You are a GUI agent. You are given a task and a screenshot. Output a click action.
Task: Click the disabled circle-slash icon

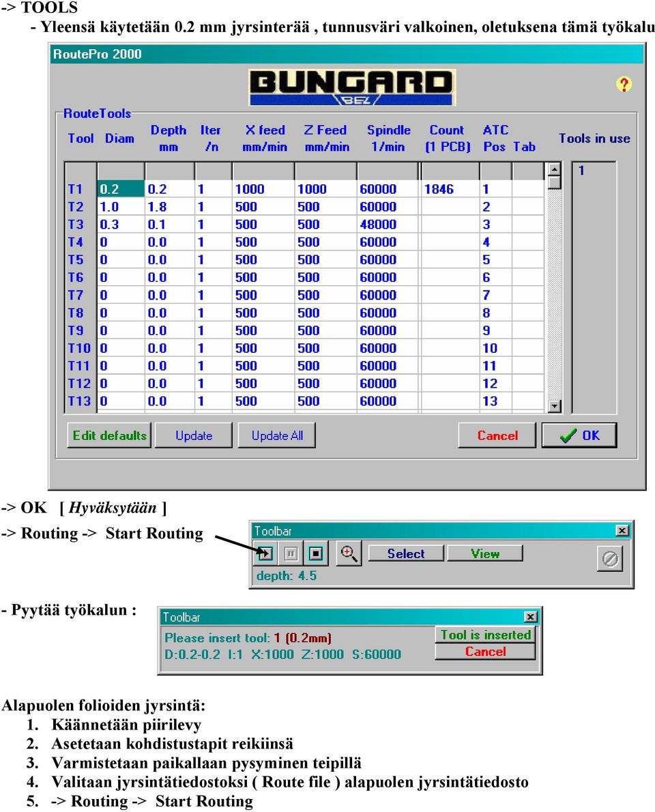610,559
